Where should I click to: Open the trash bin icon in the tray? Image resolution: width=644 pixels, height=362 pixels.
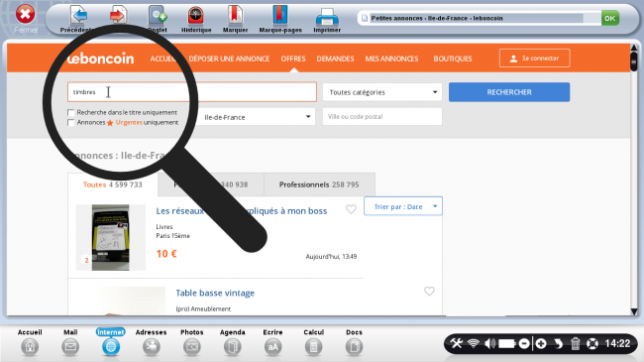(x=575, y=343)
